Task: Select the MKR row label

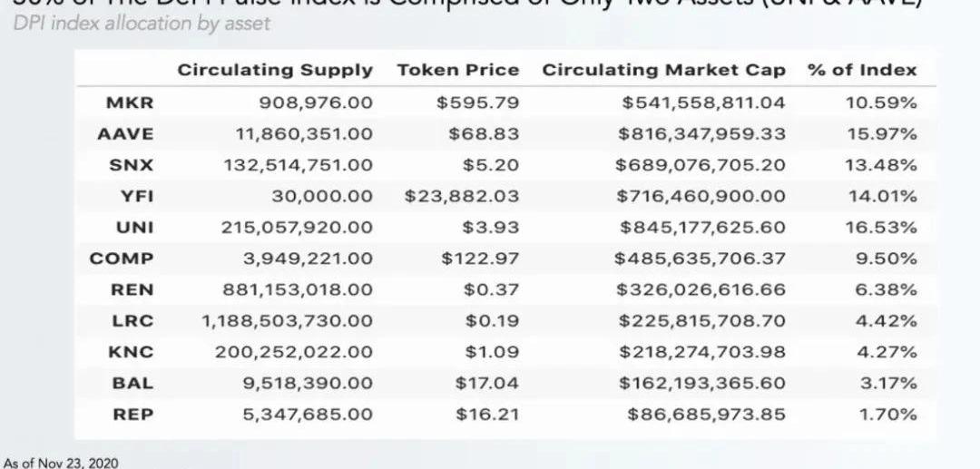Action: point(123,103)
